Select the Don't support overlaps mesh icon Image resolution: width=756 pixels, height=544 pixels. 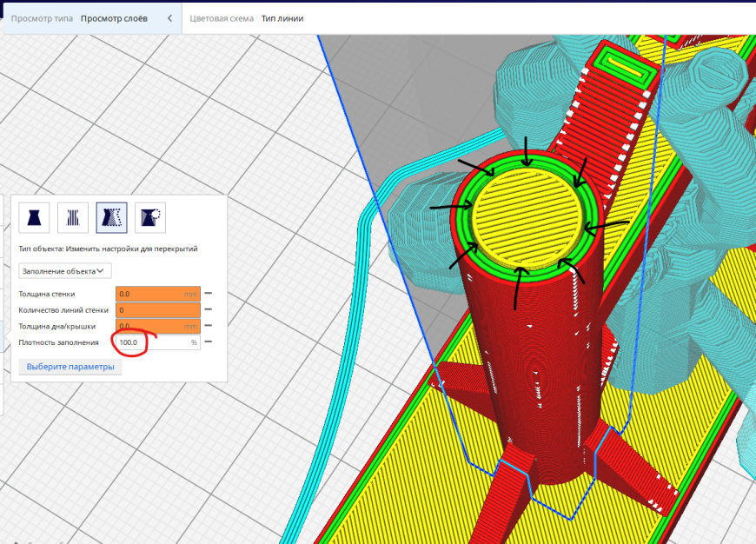pyautogui.click(x=150, y=217)
